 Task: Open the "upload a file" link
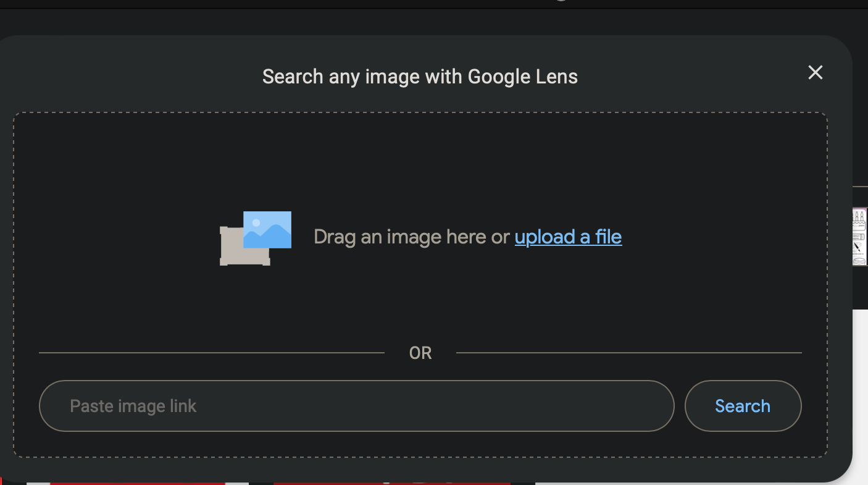[x=568, y=237]
